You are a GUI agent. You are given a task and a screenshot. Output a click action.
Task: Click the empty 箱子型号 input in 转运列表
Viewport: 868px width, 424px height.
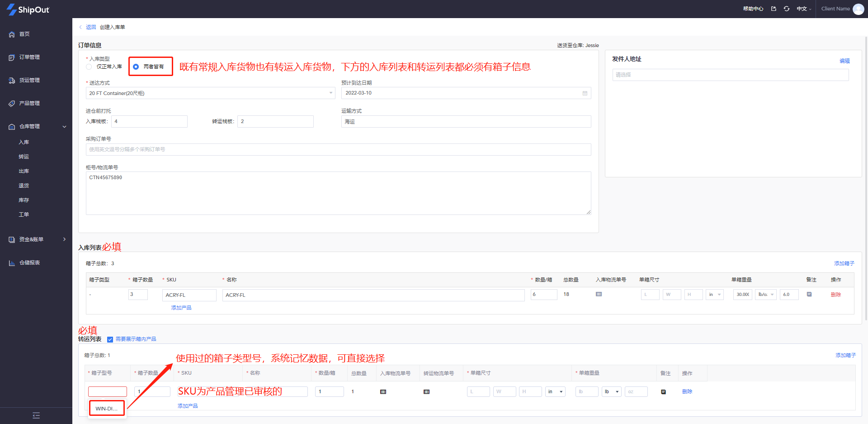(108, 392)
